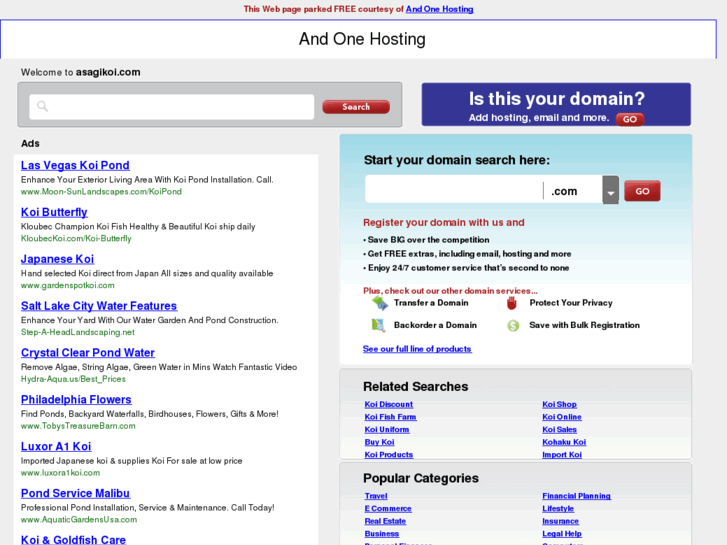Click the www.TobysTreasureBarn.com URL
The height and width of the screenshot is (545, 727).
coord(78,426)
